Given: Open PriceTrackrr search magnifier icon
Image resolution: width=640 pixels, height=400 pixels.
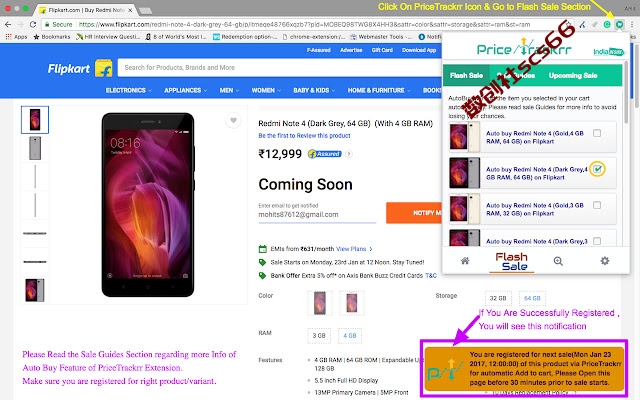Looking at the screenshot, I should pyautogui.click(x=558, y=261).
